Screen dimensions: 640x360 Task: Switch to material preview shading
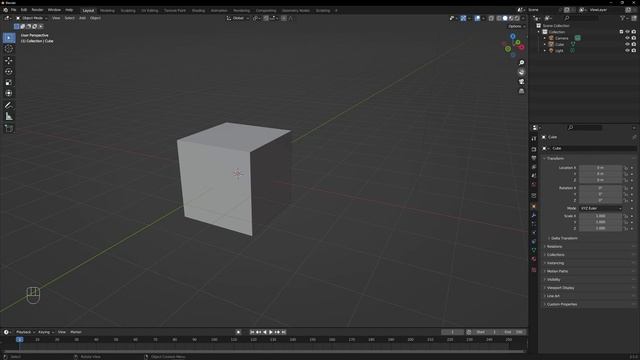tap(511, 18)
